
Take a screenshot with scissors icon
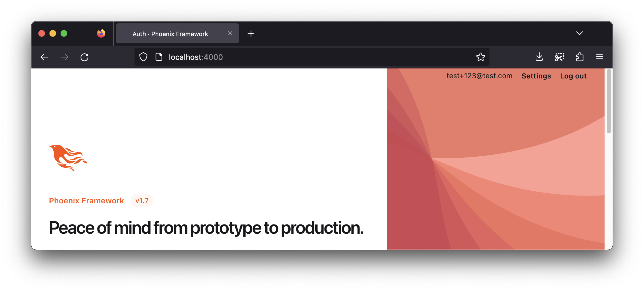(560, 57)
